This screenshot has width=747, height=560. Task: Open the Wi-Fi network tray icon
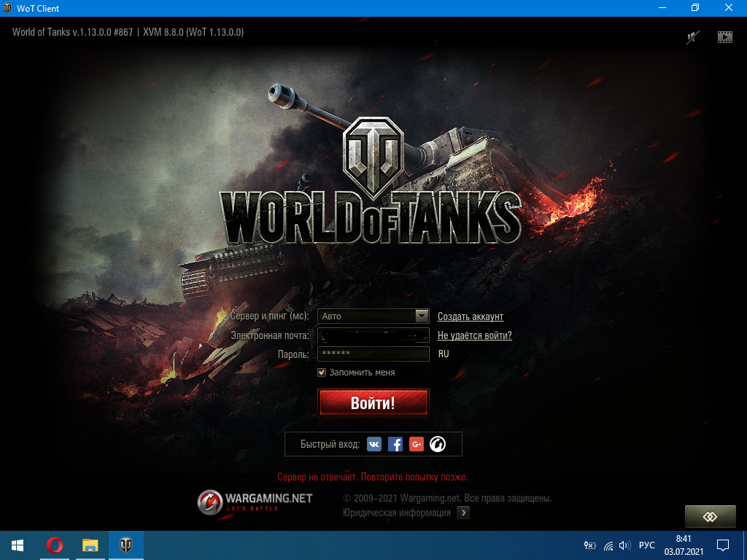point(608,545)
